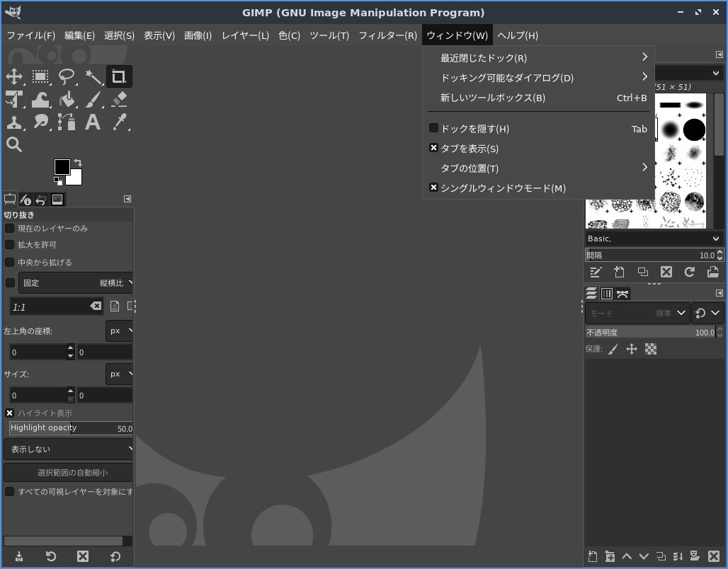Select the Paintbrush tool
The width and height of the screenshot is (728, 569).
[93, 99]
